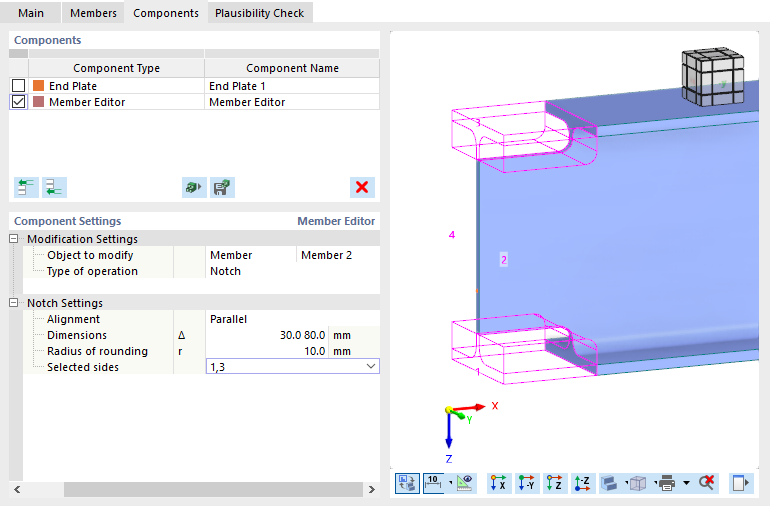Toggle the show dimensions icon

tap(433, 483)
